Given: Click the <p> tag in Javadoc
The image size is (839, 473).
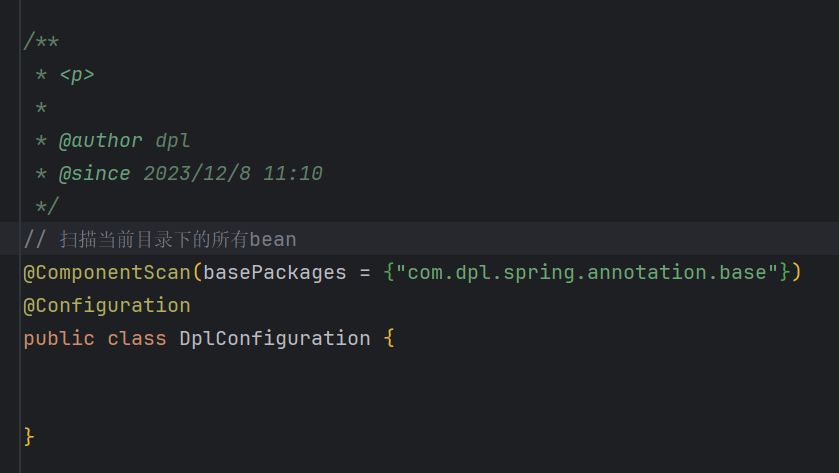Looking at the screenshot, I should [x=77, y=75].
